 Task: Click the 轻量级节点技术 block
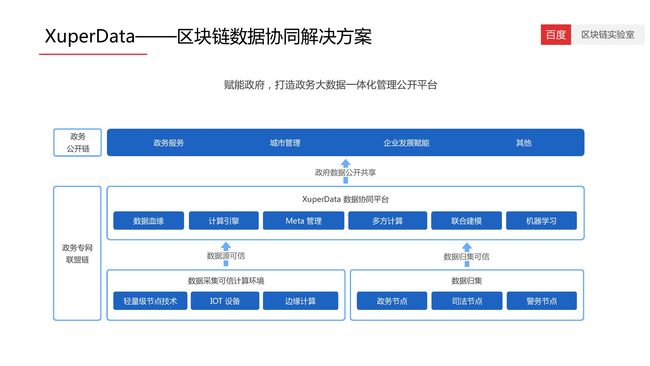coord(150,301)
